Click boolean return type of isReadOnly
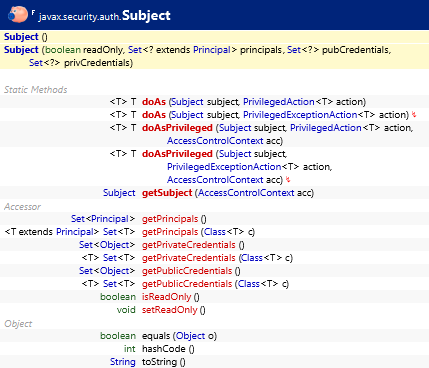The image size is (429, 368). 118,297
